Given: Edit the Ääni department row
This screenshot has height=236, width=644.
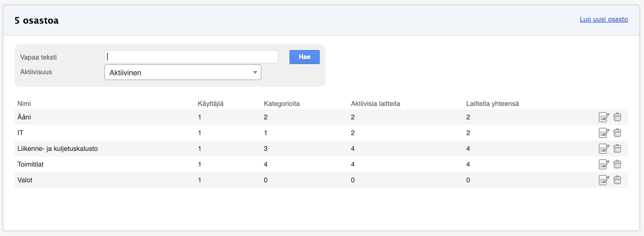Looking at the screenshot, I should tap(604, 117).
